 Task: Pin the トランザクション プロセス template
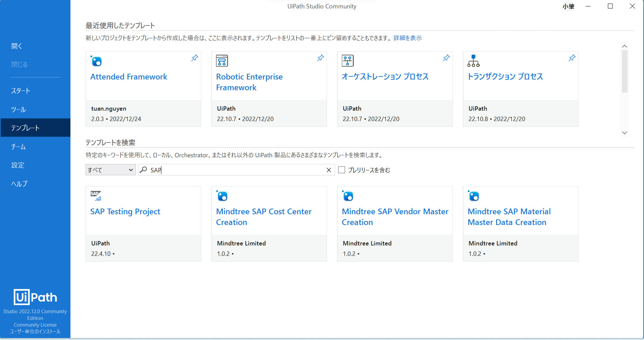[x=572, y=58]
